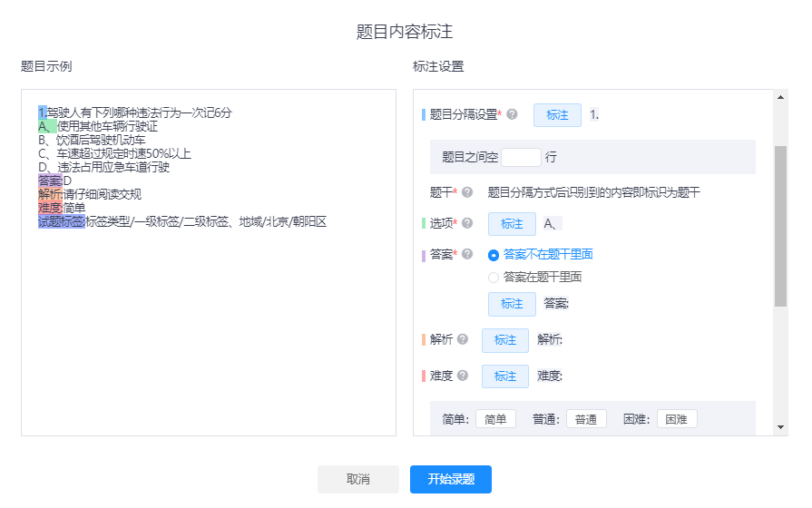This screenshot has height=508, width=812.
Task: Focus the 题目之间空 行 input field
Action: click(521, 157)
